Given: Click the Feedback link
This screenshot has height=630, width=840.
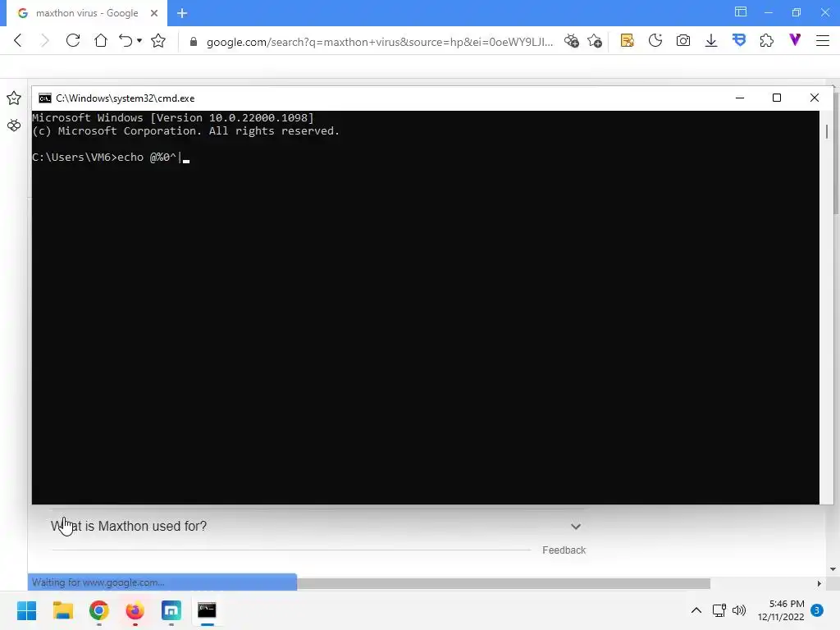Looking at the screenshot, I should click(564, 550).
